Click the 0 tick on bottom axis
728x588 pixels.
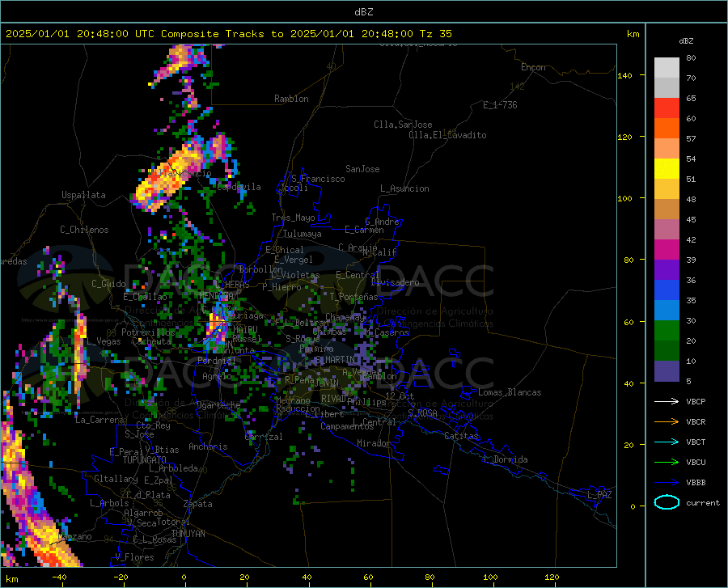coord(184,577)
